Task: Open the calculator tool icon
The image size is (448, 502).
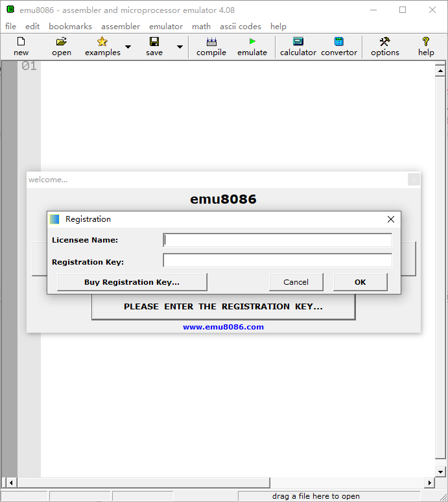Action: pyautogui.click(x=298, y=42)
